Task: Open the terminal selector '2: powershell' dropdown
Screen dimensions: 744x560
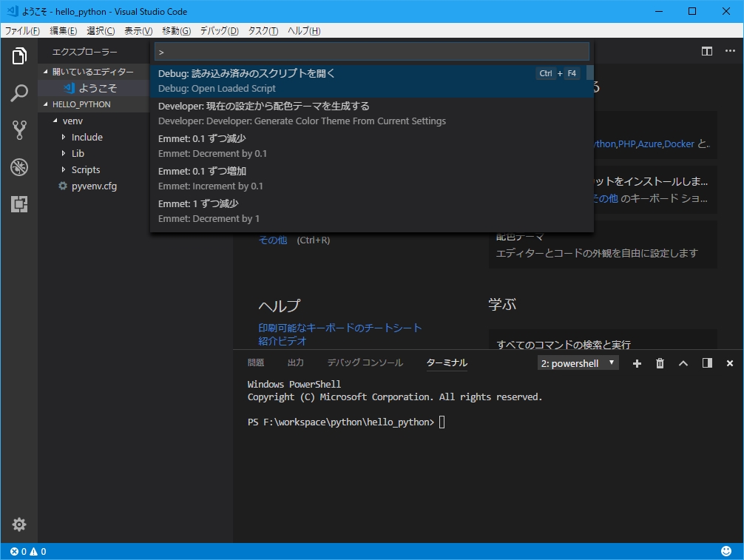Action: tap(578, 363)
